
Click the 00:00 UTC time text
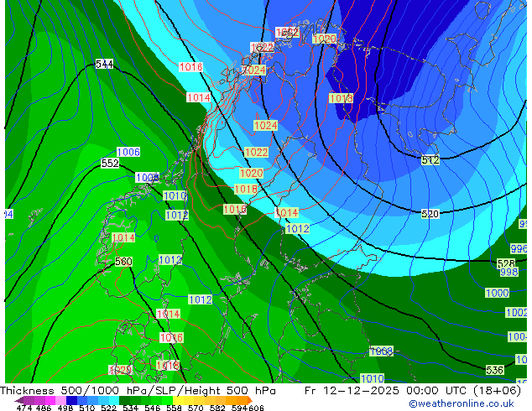[438, 391]
